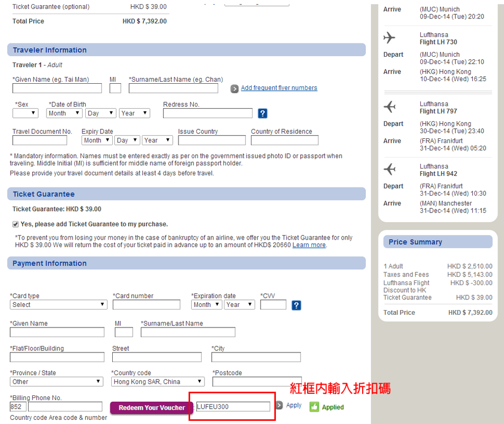The image size is (504, 424).
Task: Follow the Learn more link for Ticket Guarantee
Action: [x=309, y=245]
